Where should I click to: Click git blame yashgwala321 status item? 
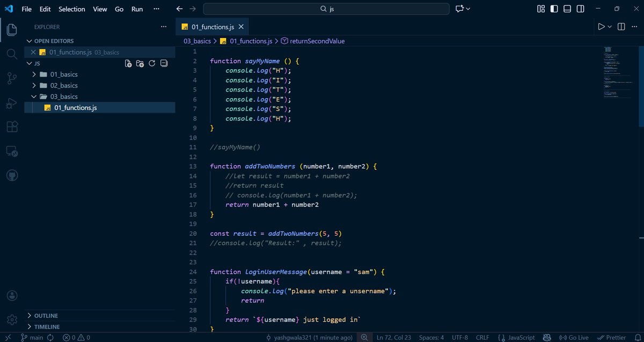coord(310,338)
